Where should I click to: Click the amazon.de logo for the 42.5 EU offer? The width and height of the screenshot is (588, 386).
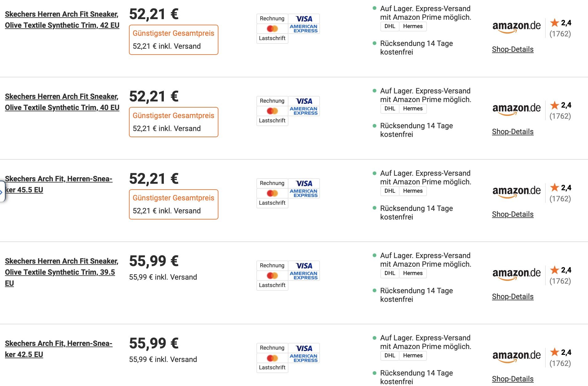516,356
